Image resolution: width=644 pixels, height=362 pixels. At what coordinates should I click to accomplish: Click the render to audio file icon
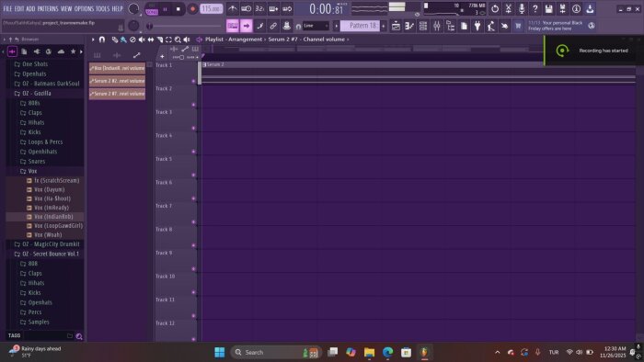click(562, 8)
